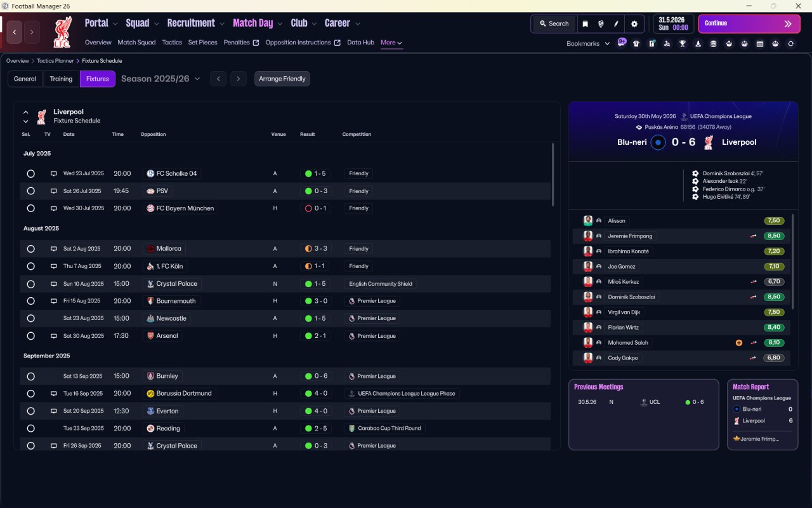Click the coin stack finances bookmark icon

[714, 44]
